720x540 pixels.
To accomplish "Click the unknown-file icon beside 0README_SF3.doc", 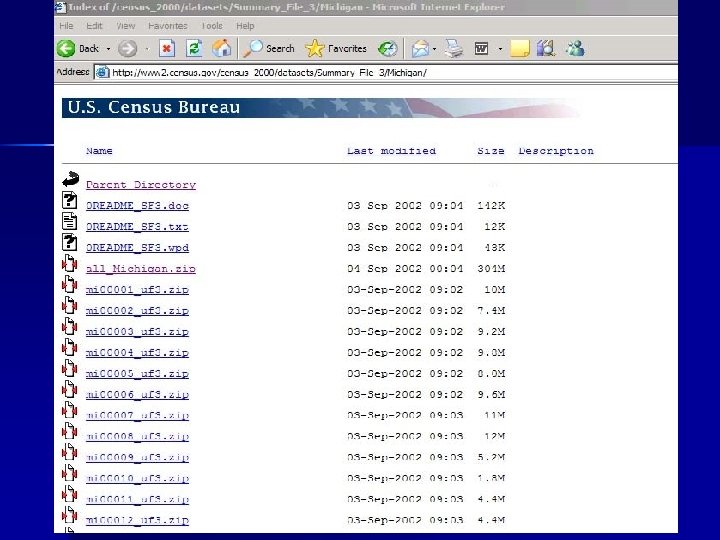I will [x=69, y=200].
